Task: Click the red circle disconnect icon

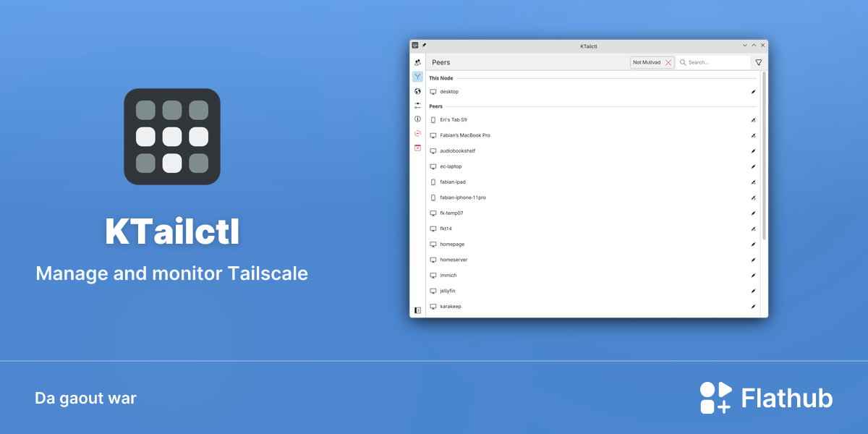Action: (417, 133)
